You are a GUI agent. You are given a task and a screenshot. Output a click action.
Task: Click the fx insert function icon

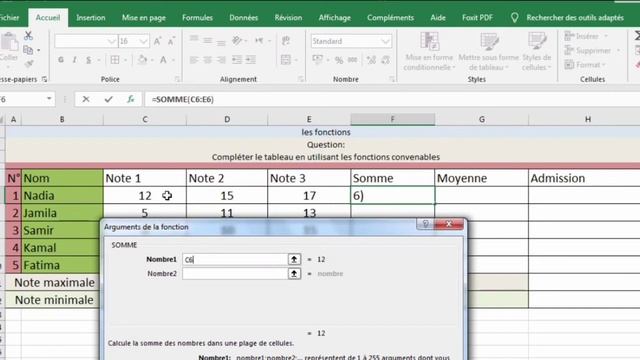[x=131, y=99]
